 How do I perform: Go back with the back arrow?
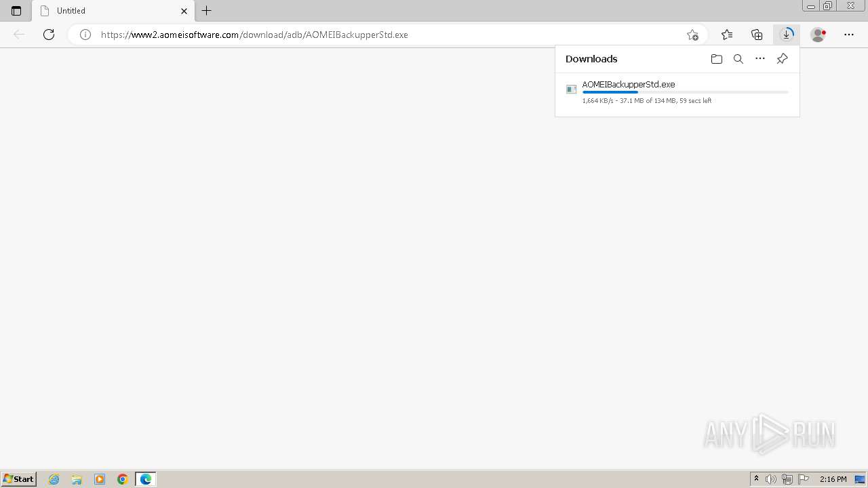pyautogui.click(x=19, y=35)
